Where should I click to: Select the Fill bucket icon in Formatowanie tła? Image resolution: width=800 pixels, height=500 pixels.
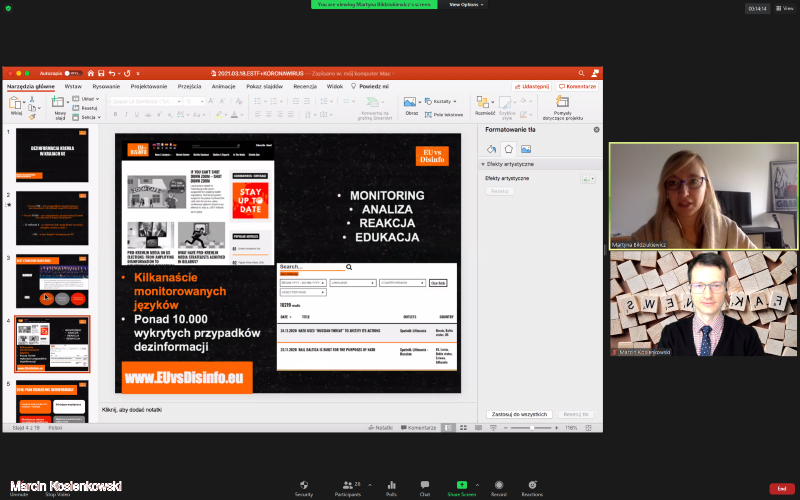click(x=491, y=149)
